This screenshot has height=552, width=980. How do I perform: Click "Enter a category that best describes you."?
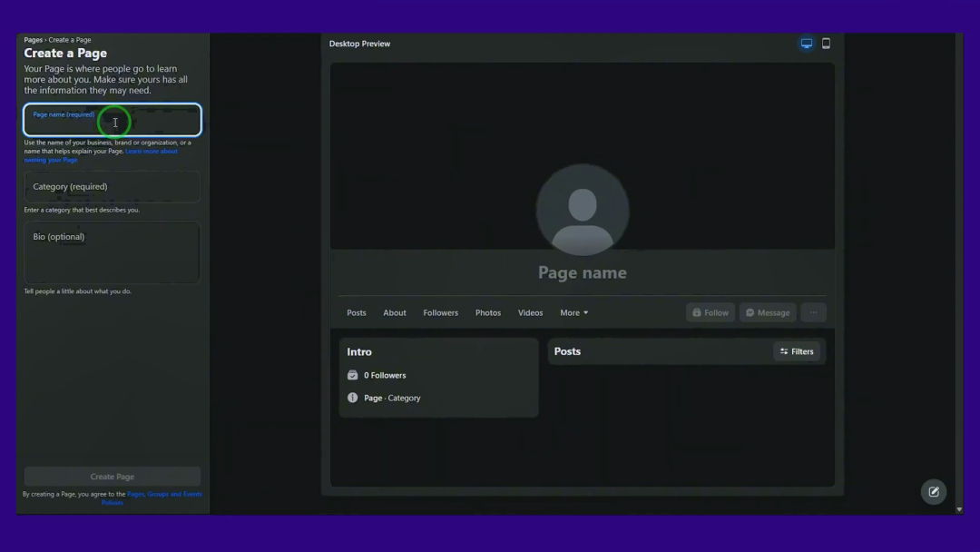pyautogui.click(x=82, y=210)
